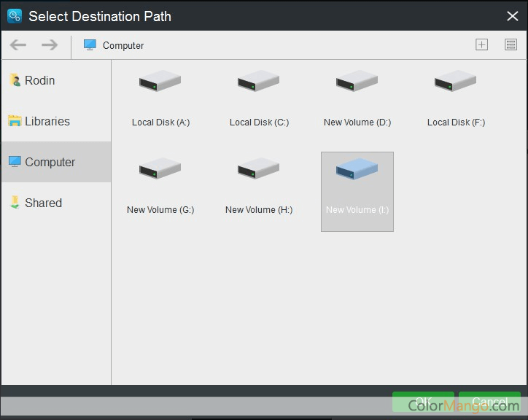
Task: Switch to list view layout icon
Action: pyautogui.click(x=510, y=45)
